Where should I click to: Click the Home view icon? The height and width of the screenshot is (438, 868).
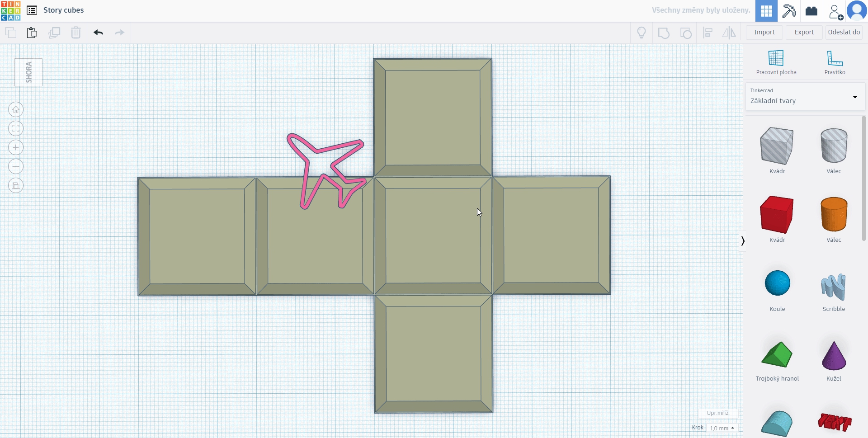tap(16, 110)
